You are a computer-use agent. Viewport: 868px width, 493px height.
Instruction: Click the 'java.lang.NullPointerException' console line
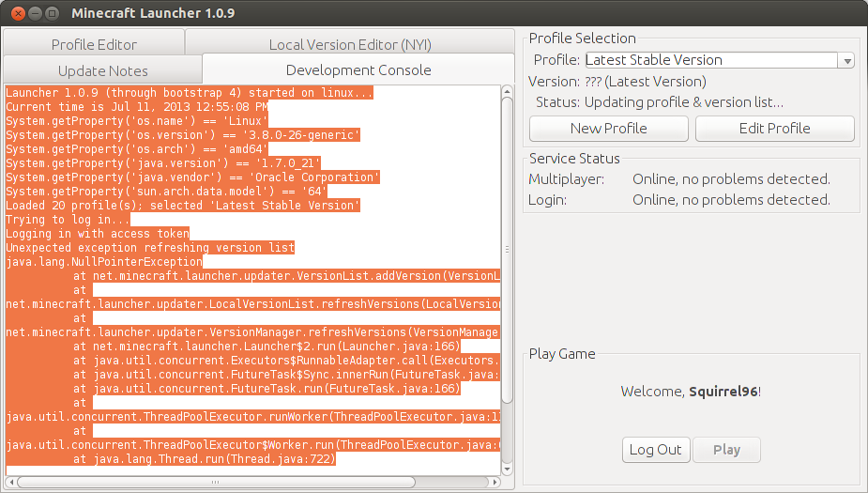pos(104,261)
